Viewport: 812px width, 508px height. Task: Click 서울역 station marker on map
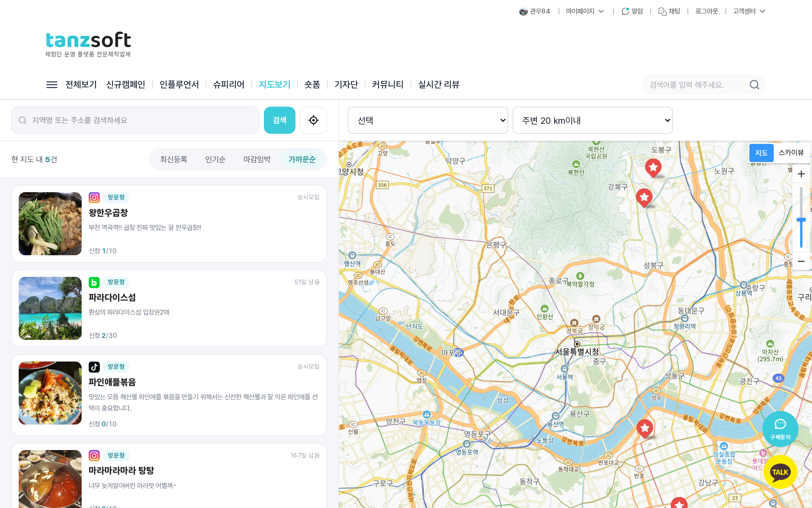(x=565, y=369)
